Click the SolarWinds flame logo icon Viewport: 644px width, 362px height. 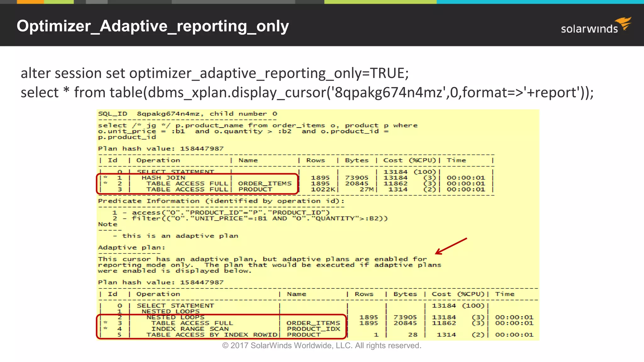click(624, 24)
